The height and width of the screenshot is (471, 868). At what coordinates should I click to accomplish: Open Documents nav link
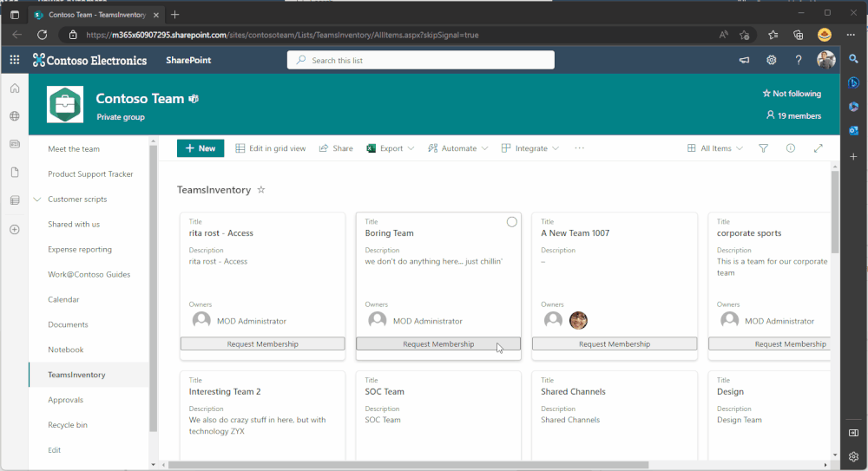pyautogui.click(x=68, y=324)
